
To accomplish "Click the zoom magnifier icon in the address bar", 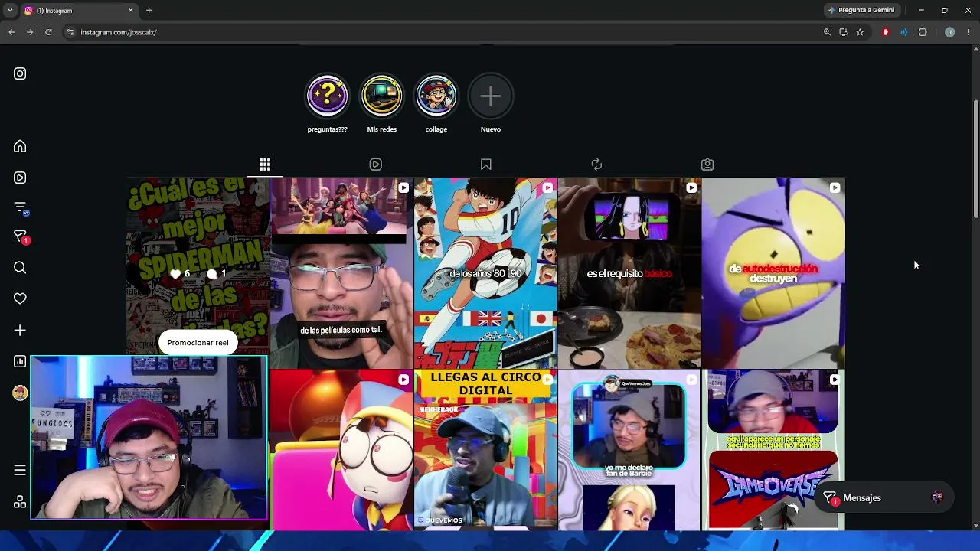I will (x=827, y=32).
